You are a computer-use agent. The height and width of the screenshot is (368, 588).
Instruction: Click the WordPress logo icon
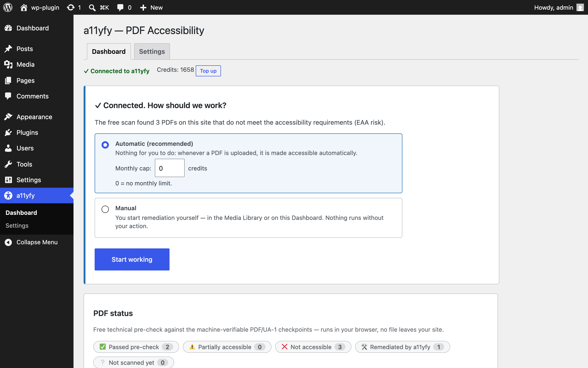click(x=8, y=7)
